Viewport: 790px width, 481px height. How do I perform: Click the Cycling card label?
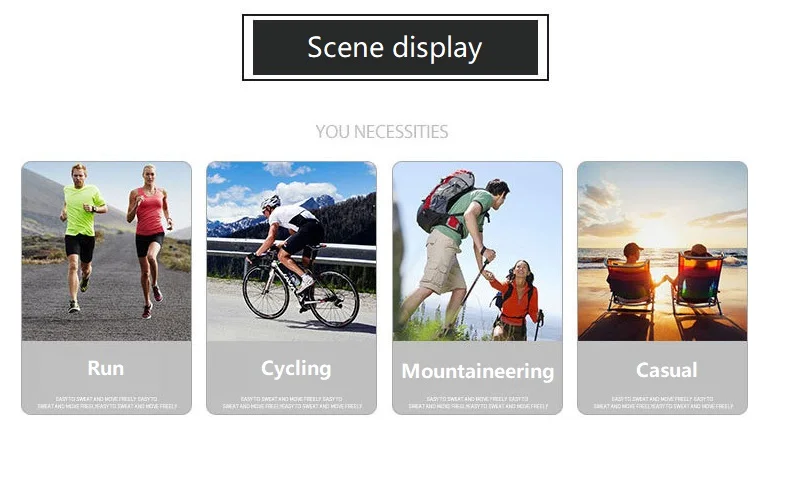pos(296,369)
